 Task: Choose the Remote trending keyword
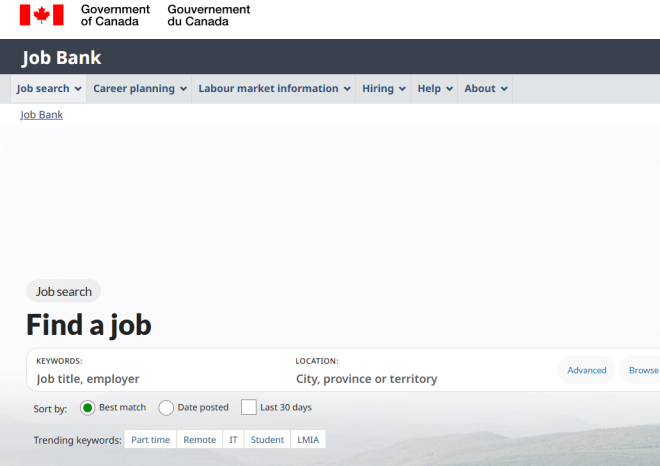point(200,440)
